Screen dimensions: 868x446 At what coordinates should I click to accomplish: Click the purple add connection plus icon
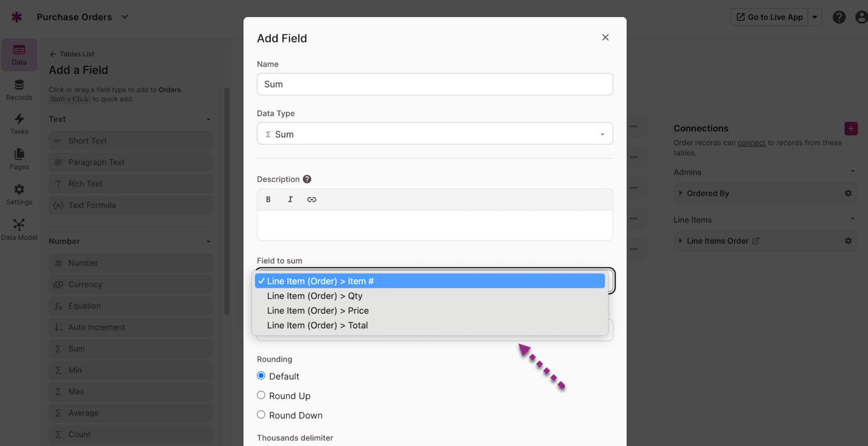coord(851,129)
